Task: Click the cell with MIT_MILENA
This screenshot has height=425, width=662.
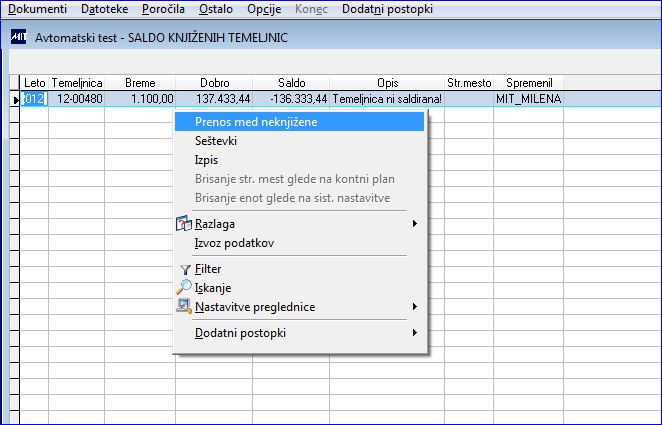Action: point(528,99)
